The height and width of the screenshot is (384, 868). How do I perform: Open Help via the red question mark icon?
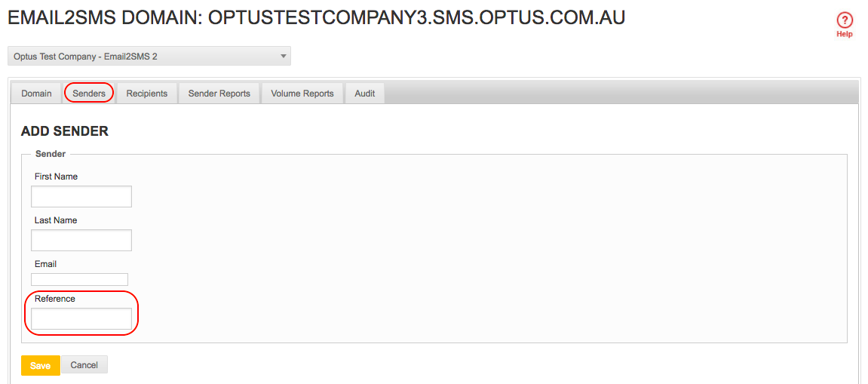click(x=844, y=21)
